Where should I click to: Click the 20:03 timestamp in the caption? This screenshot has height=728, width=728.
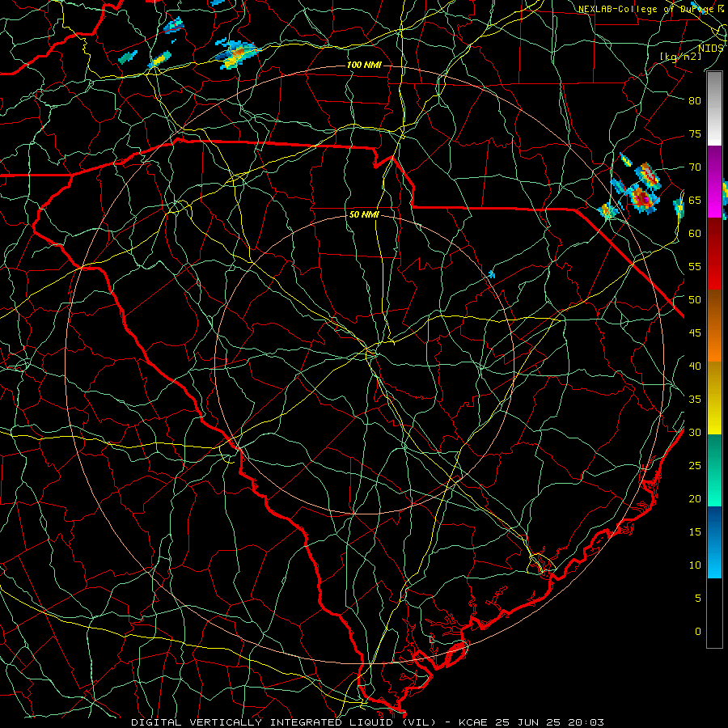[586, 722]
